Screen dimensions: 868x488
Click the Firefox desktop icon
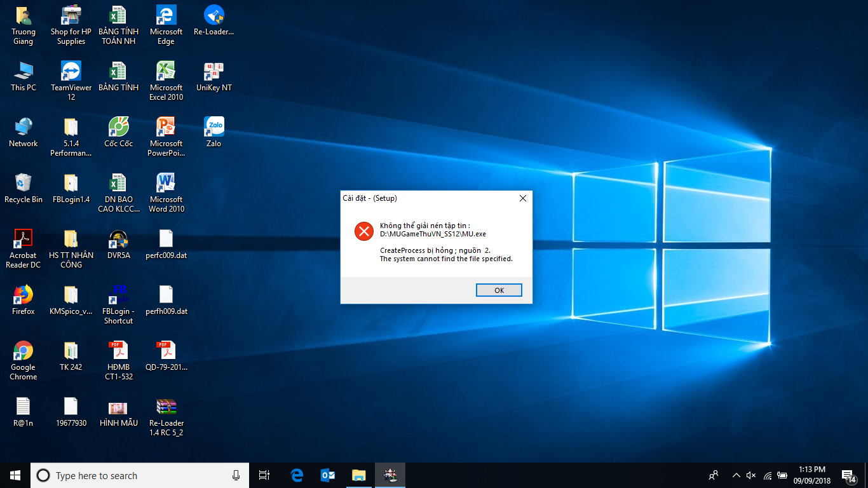pyautogui.click(x=24, y=300)
